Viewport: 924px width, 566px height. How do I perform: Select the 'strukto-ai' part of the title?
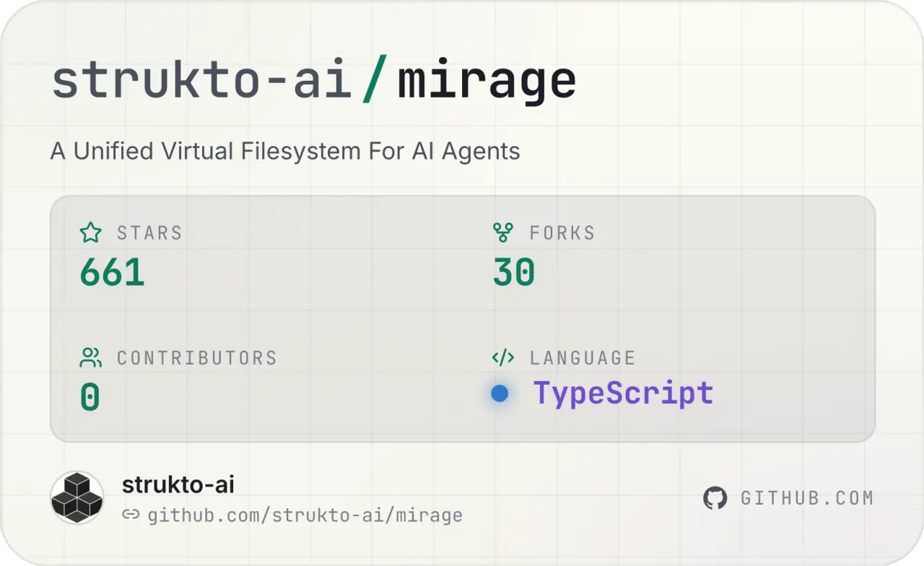[201, 80]
